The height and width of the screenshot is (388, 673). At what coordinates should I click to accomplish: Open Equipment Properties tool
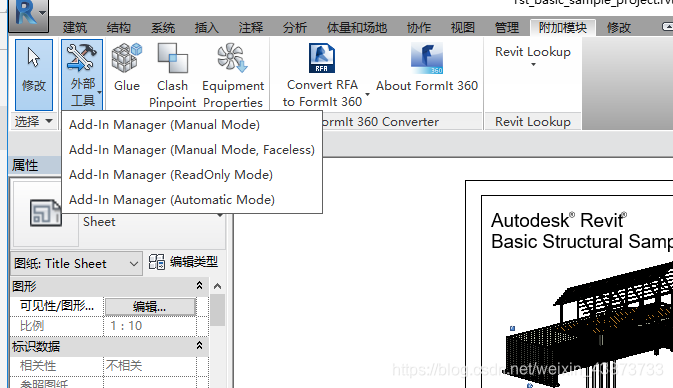[x=233, y=75]
